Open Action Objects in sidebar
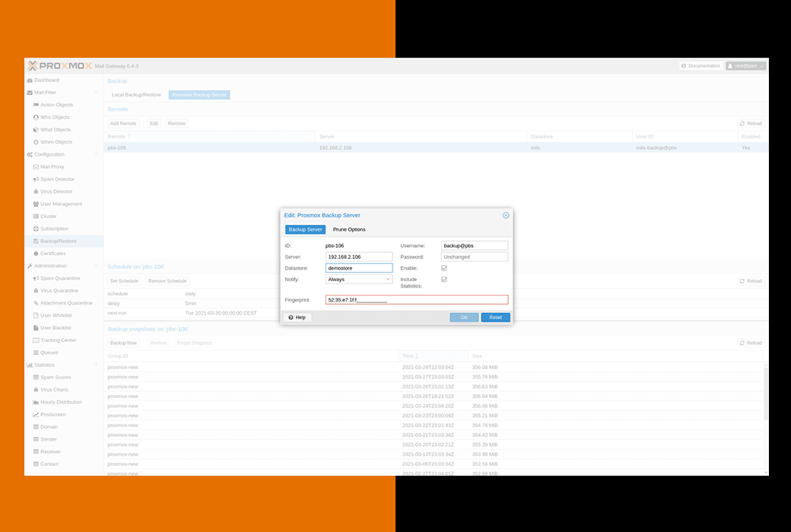The image size is (791, 532). [x=56, y=105]
